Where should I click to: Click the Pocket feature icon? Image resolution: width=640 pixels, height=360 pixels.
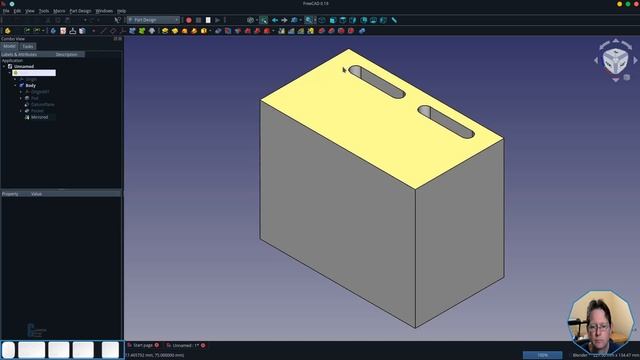[x=218, y=31]
